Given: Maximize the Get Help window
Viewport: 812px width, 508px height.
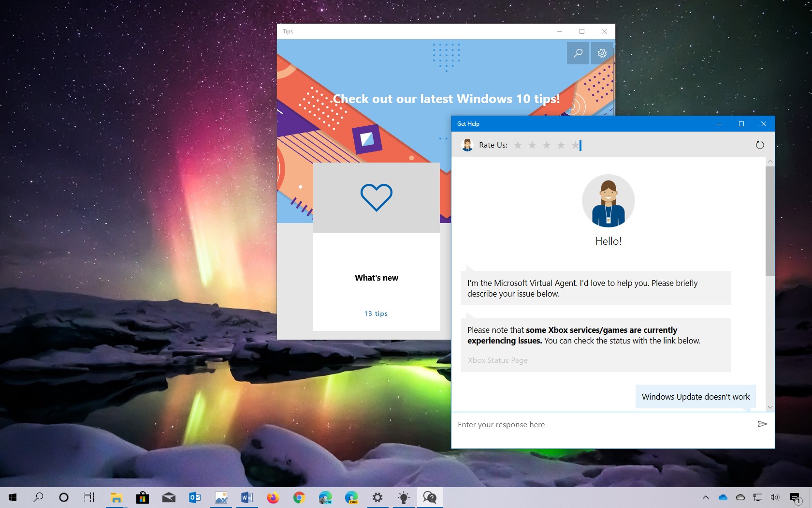Looking at the screenshot, I should tap(741, 124).
